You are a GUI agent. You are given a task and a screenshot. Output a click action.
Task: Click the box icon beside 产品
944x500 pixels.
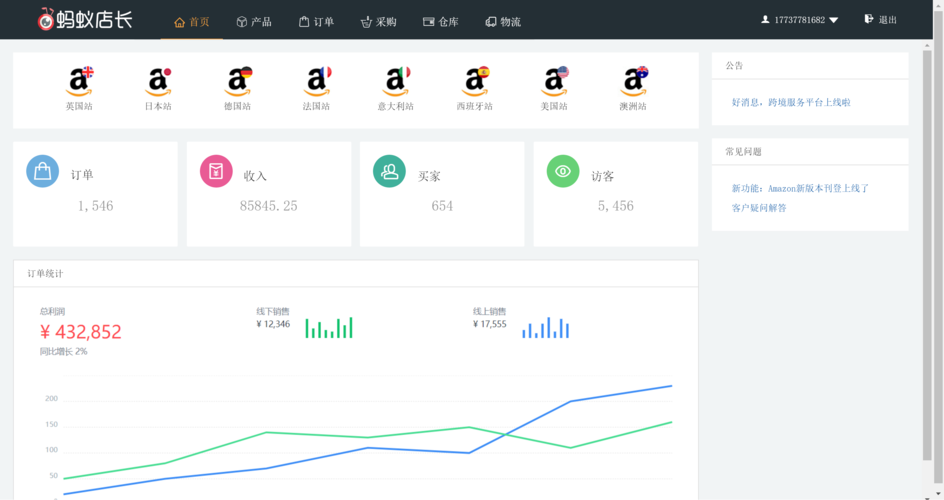241,22
